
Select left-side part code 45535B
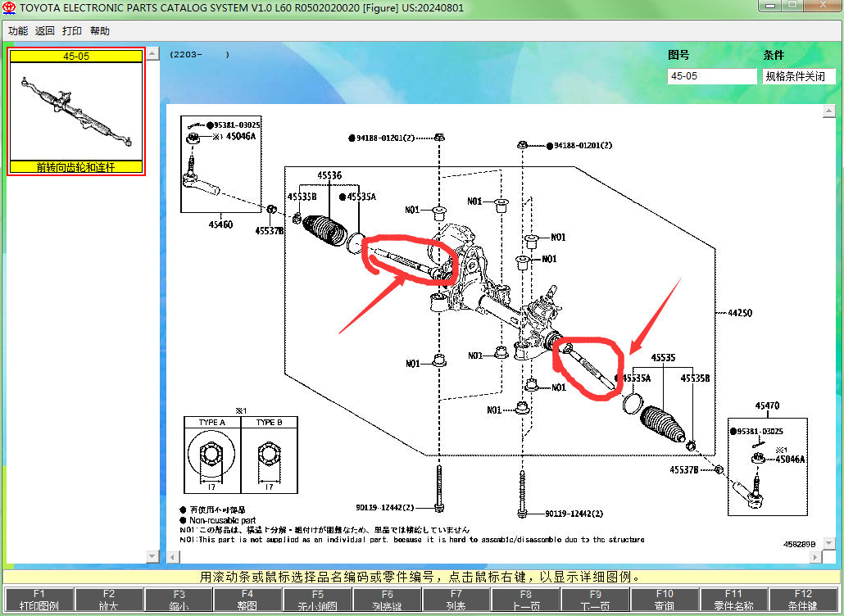(x=302, y=197)
